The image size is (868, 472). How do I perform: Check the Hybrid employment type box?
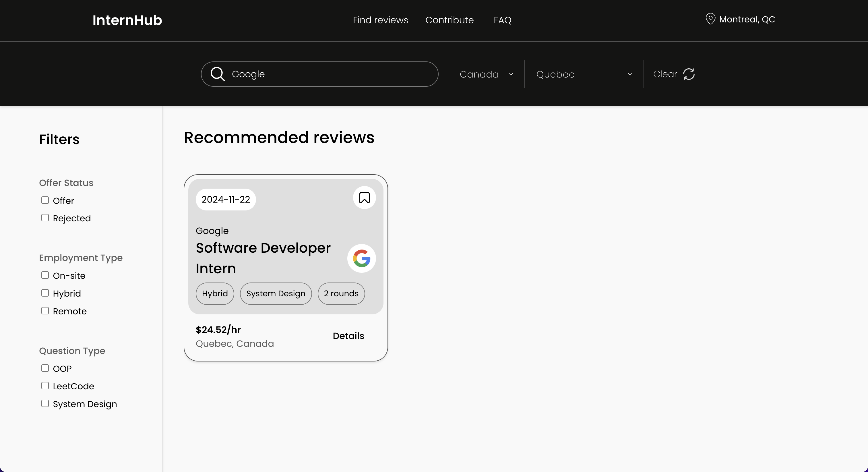(x=45, y=293)
